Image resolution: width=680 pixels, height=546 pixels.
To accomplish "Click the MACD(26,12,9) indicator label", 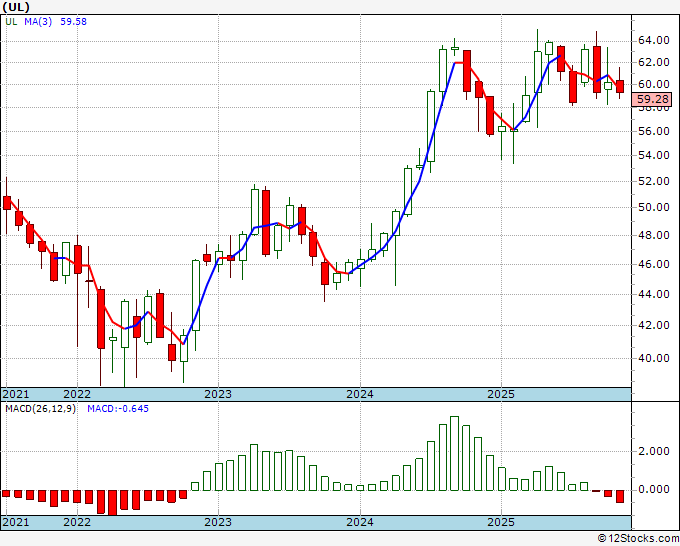I will [x=40, y=409].
